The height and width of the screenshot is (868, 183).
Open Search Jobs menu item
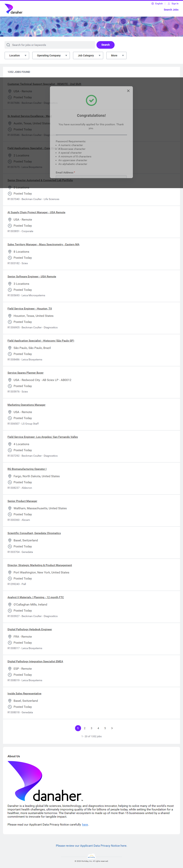[171, 10]
